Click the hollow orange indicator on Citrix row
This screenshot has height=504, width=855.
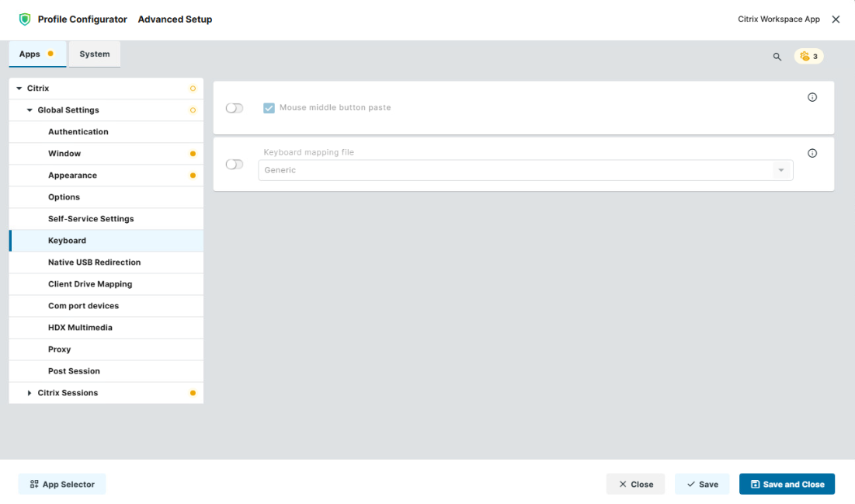tap(193, 89)
